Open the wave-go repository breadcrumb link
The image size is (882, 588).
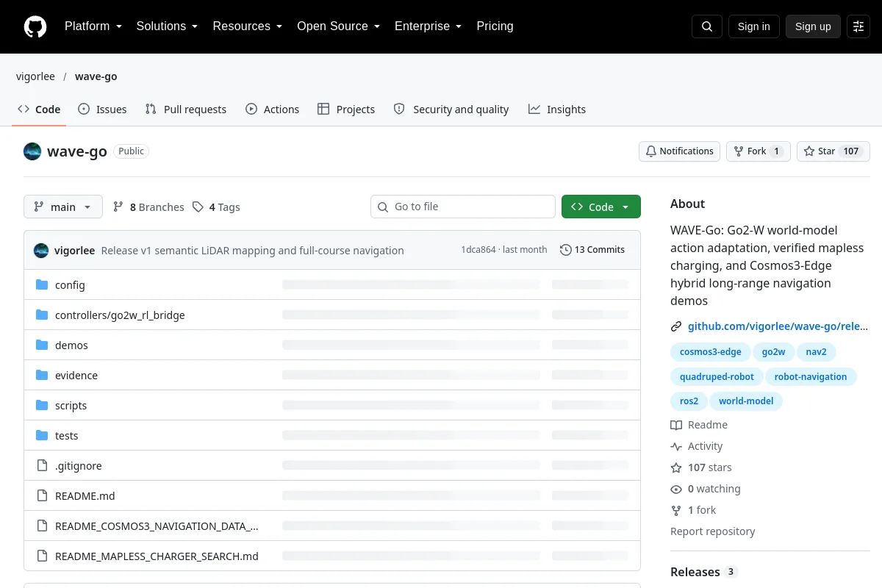(x=96, y=76)
